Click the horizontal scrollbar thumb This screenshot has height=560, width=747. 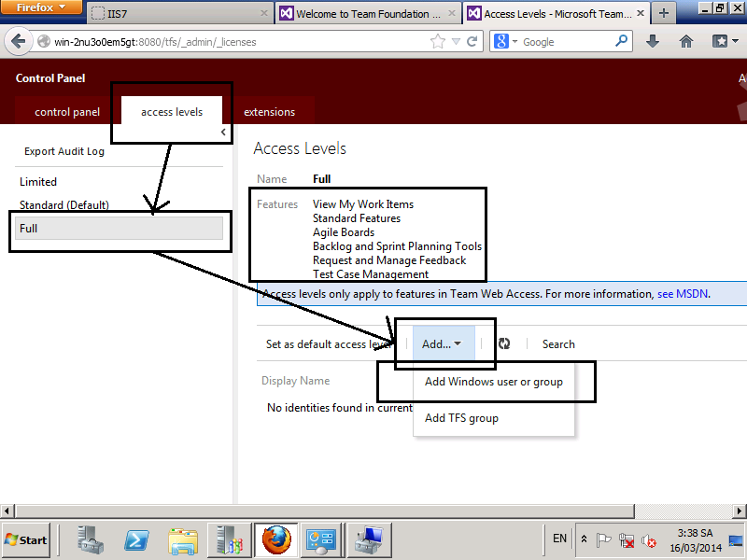click(324, 511)
